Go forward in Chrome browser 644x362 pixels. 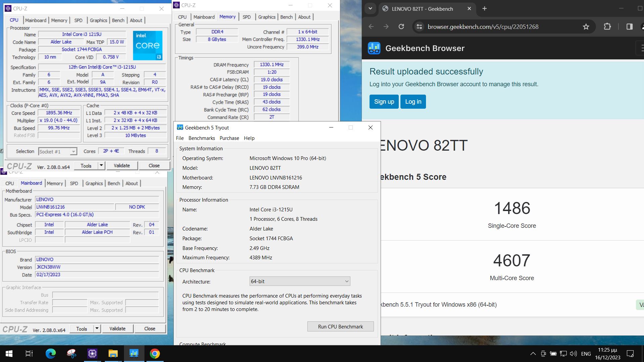pyautogui.click(x=386, y=27)
